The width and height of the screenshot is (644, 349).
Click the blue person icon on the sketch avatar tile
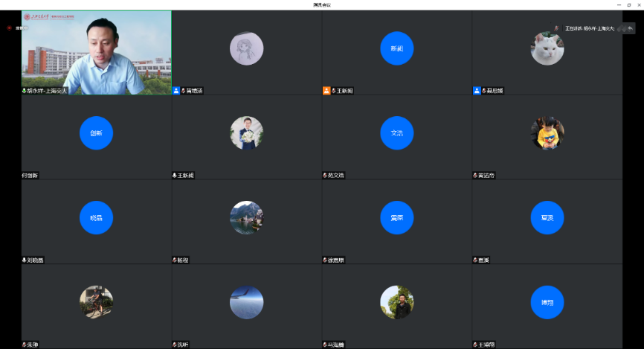pos(176,91)
